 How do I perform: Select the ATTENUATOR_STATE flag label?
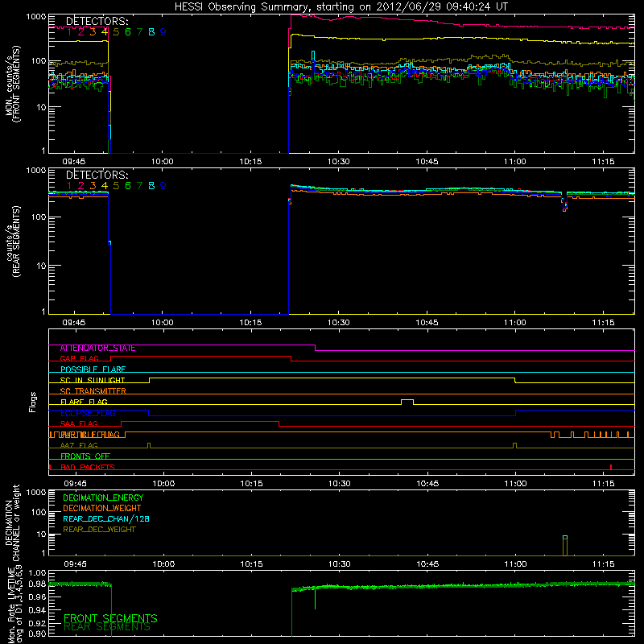(x=97, y=349)
